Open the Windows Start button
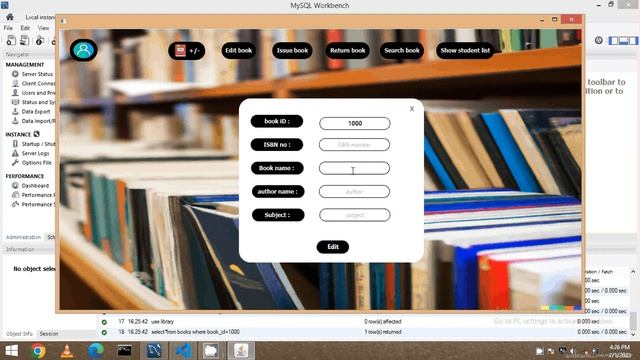Screen dimensions: 640x360 point(11,351)
